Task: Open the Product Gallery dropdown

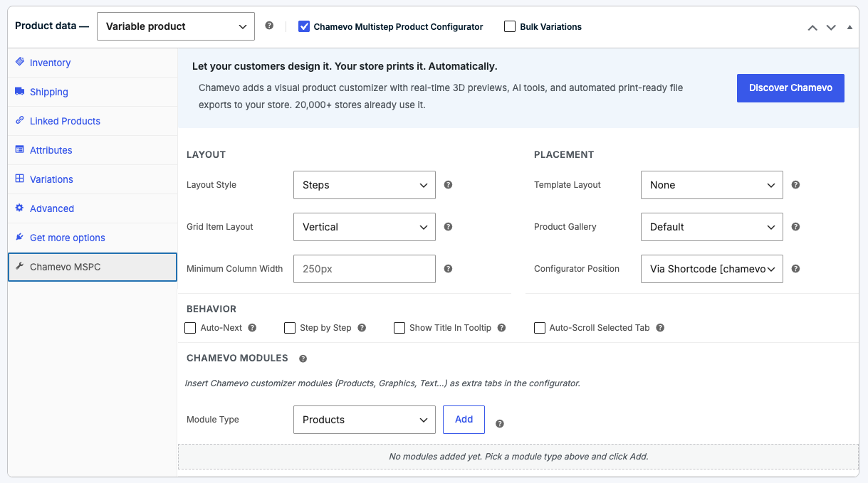Action: [712, 227]
